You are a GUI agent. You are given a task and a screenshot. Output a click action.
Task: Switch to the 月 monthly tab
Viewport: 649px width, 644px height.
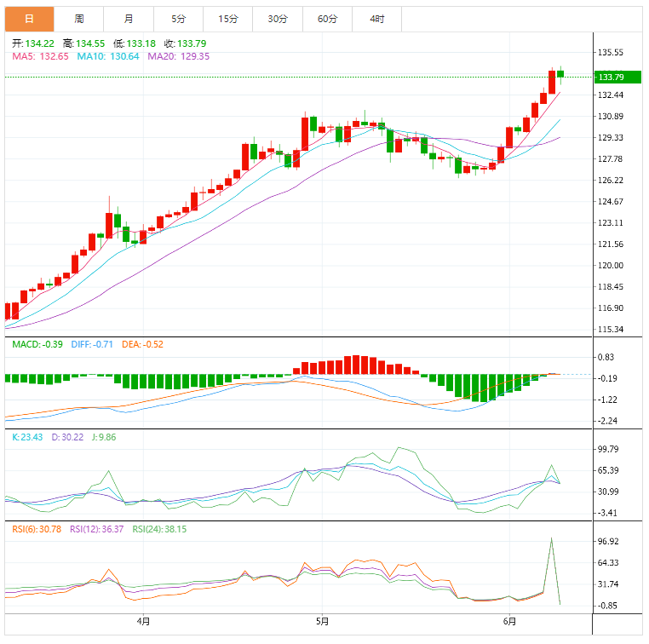point(129,19)
